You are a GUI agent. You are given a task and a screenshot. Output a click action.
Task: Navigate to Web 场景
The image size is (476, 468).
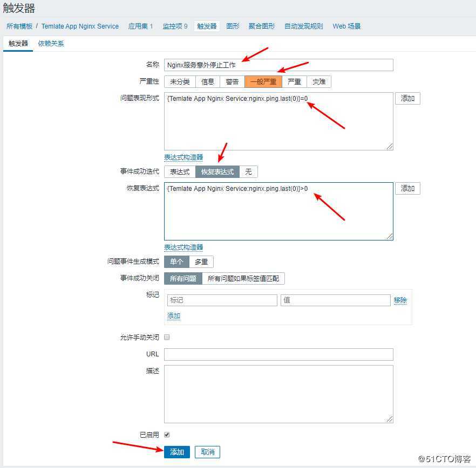pos(346,26)
